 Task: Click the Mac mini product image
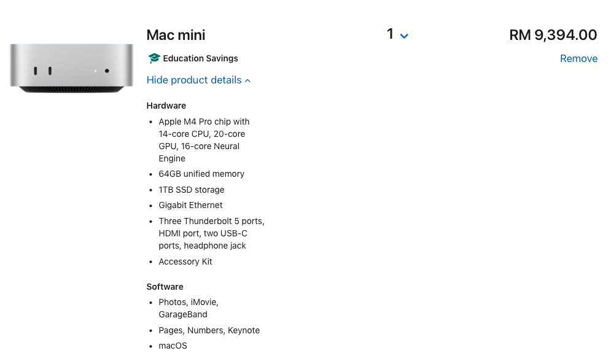pyautogui.click(x=71, y=68)
